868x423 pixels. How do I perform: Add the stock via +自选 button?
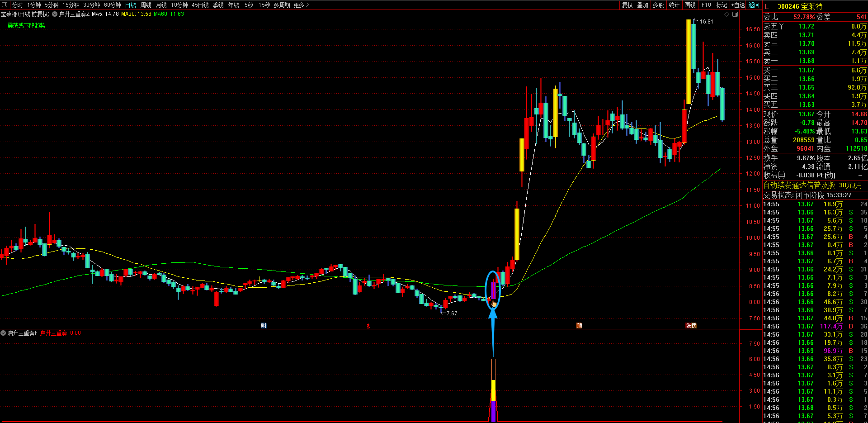pos(738,5)
